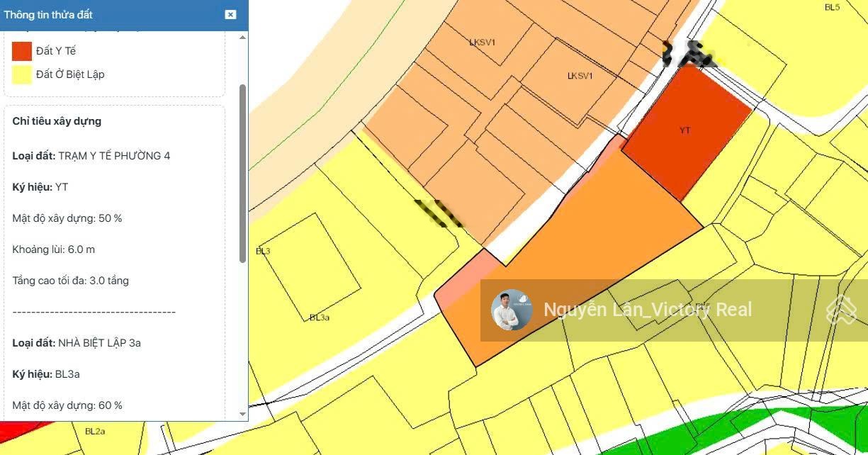
Task: Click the BL3a map label
Action: point(320,318)
